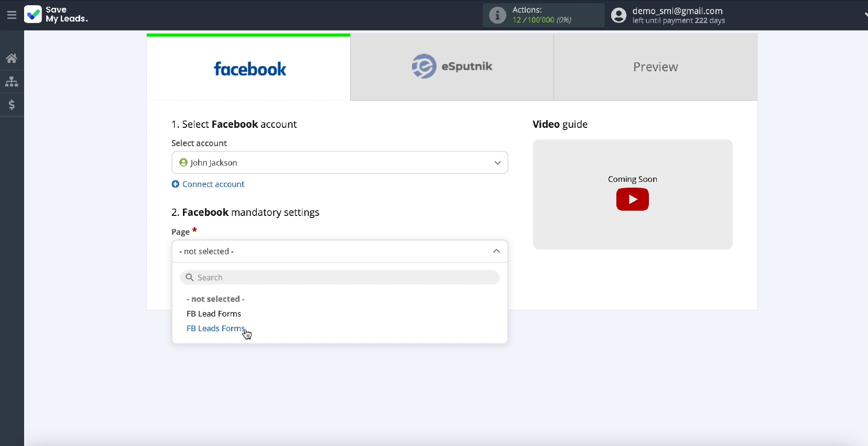Viewport: 868px width, 446px height.
Task: Open the billing dollar icon in sidebar
Action: [x=12, y=105]
